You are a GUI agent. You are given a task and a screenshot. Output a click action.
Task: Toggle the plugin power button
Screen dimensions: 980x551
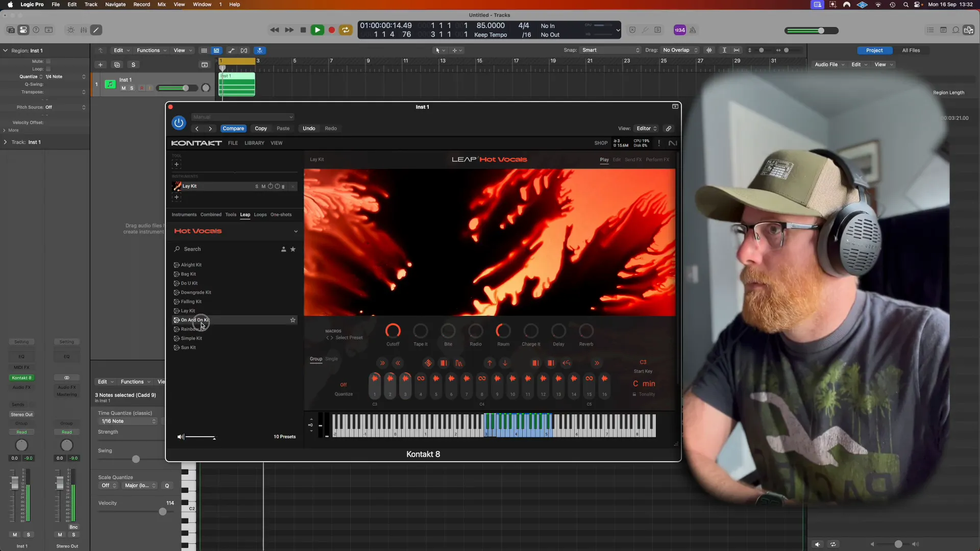(x=179, y=122)
